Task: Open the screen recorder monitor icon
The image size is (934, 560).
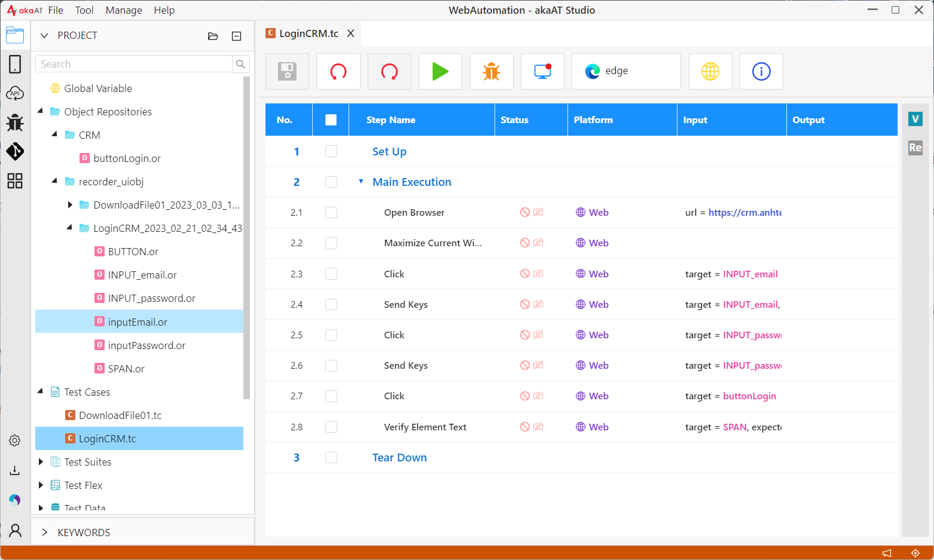Action: coord(542,71)
